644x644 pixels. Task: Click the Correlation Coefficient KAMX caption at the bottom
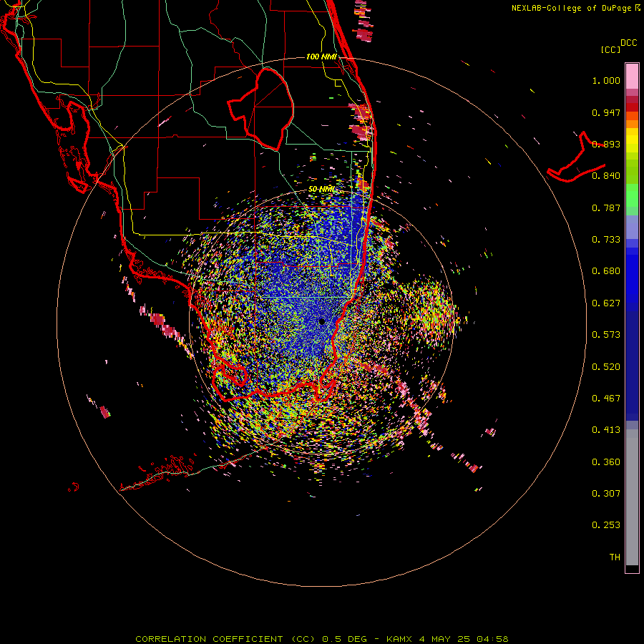pos(322,639)
